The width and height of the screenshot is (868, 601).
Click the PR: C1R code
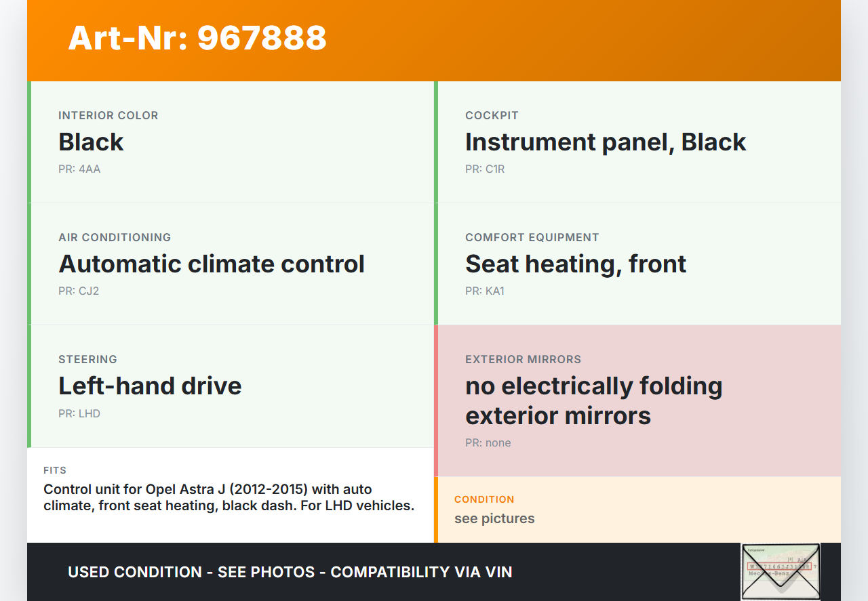(x=485, y=169)
